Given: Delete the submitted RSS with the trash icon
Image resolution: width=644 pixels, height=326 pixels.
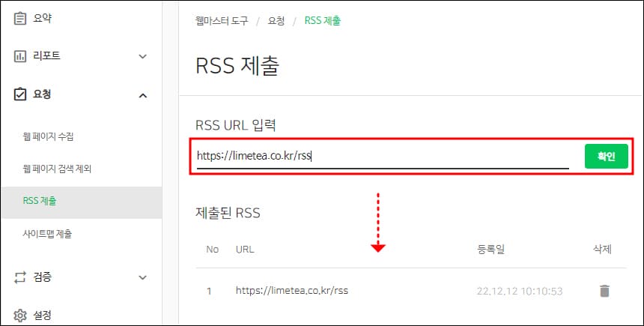Looking at the screenshot, I should [x=604, y=291].
